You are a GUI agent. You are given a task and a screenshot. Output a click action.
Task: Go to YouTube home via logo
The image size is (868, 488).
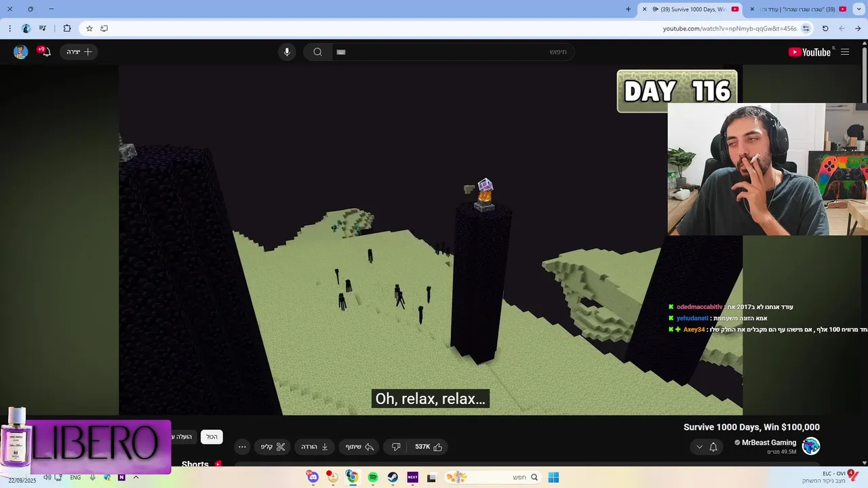tap(810, 52)
